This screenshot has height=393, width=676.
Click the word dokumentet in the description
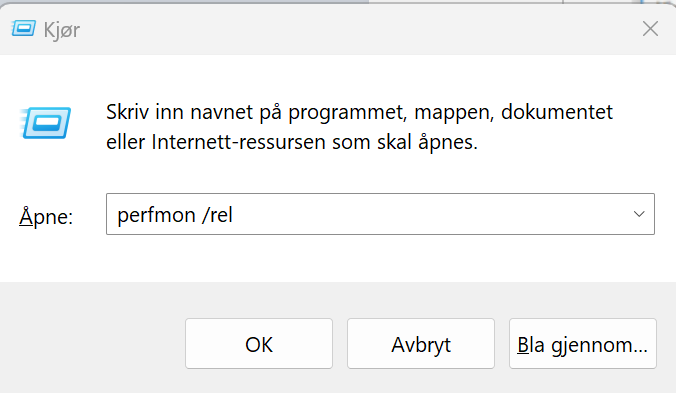click(557, 112)
